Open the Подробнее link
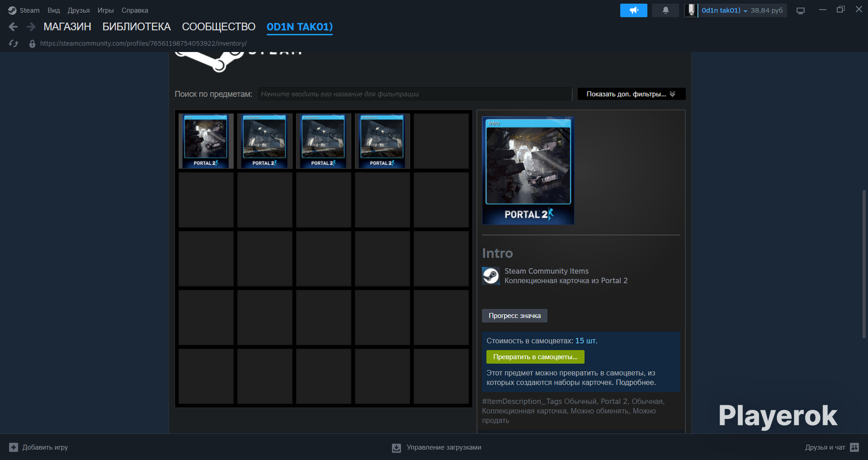This screenshot has width=868, height=460. tap(636, 382)
